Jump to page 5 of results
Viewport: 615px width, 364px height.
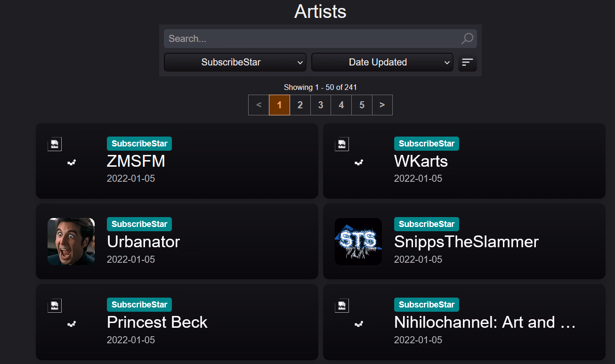tap(362, 105)
